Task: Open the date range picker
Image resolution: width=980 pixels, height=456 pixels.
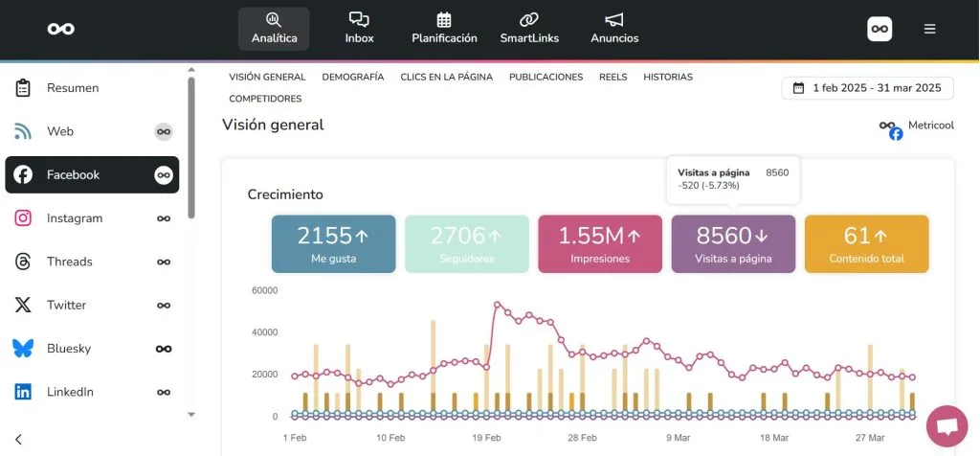Action: point(868,88)
